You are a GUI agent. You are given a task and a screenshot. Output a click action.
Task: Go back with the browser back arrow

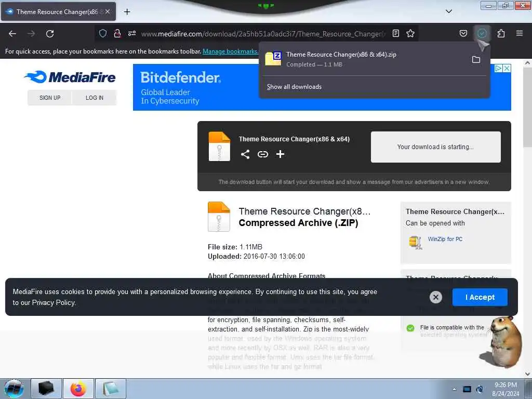click(x=12, y=34)
